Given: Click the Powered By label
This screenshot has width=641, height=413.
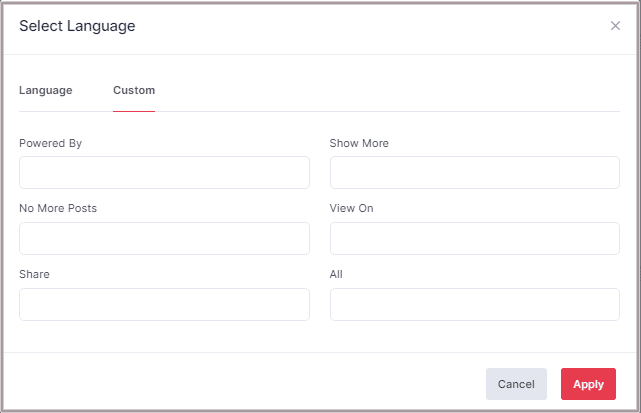Looking at the screenshot, I should (50, 143).
